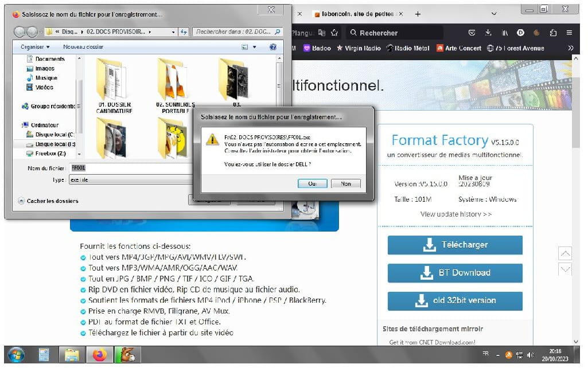Click the old 32bit version button
This screenshot has height=368, width=588.
pos(455,302)
